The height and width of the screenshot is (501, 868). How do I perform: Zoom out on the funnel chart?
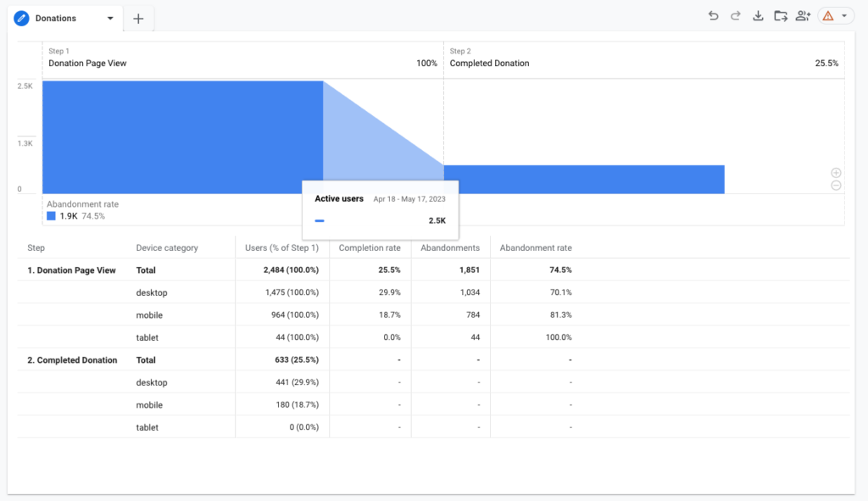(x=836, y=186)
